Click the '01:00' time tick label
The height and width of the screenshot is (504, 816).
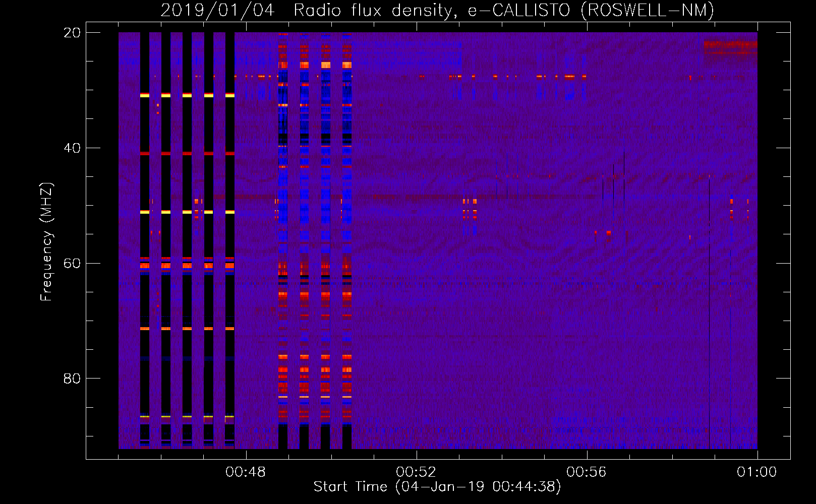pyautogui.click(x=757, y=472)
